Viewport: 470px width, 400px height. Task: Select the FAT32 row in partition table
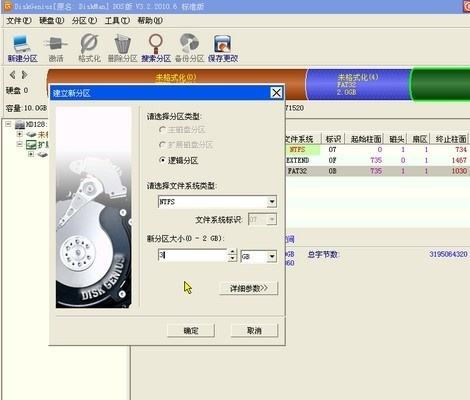click(377, 171)
